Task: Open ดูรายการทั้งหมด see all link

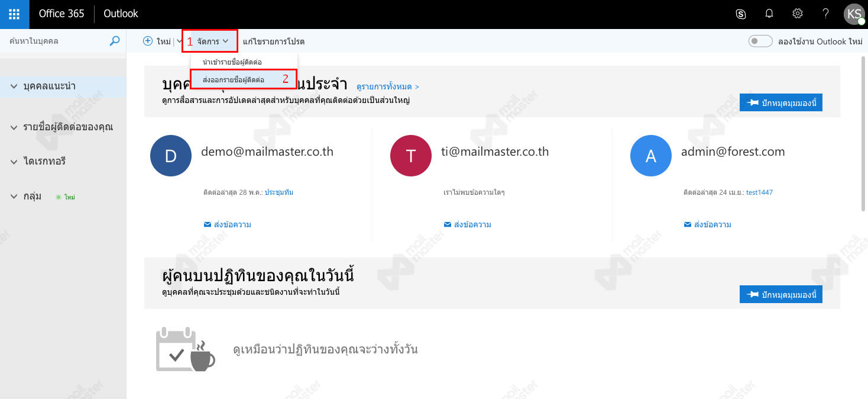Action: (x=388, y=87)
